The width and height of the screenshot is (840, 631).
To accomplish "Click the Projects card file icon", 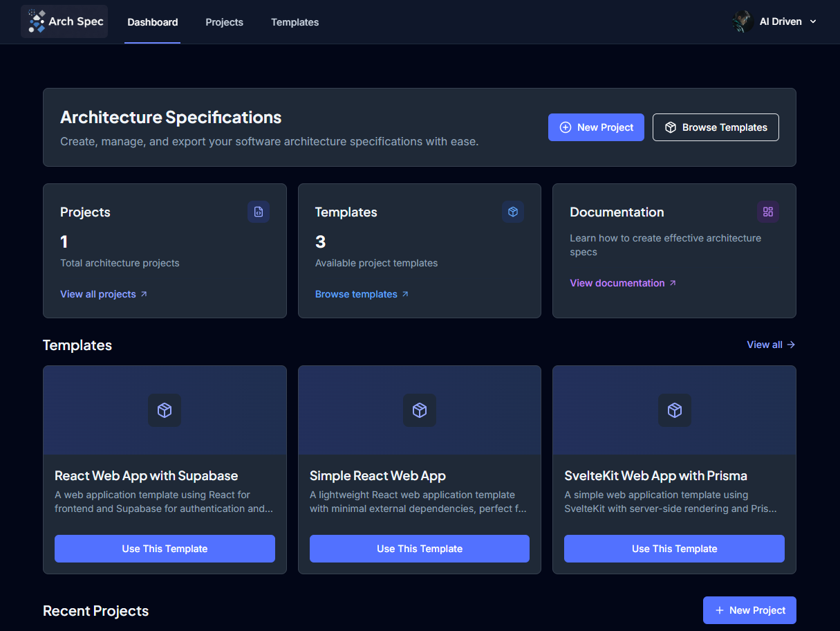I will pyautogui.click(x=259, y=212).
